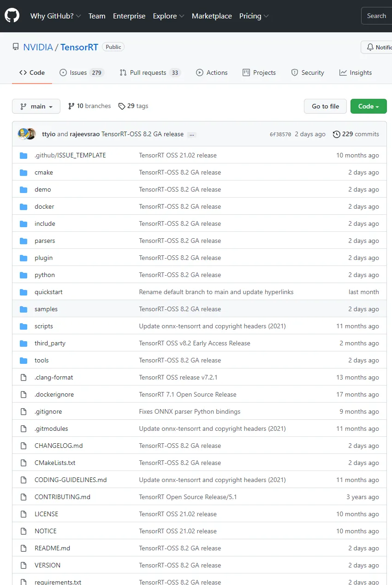This screenshot has height=585, width=392.
Task: View the 229 commits history
Action: [356, 134]
